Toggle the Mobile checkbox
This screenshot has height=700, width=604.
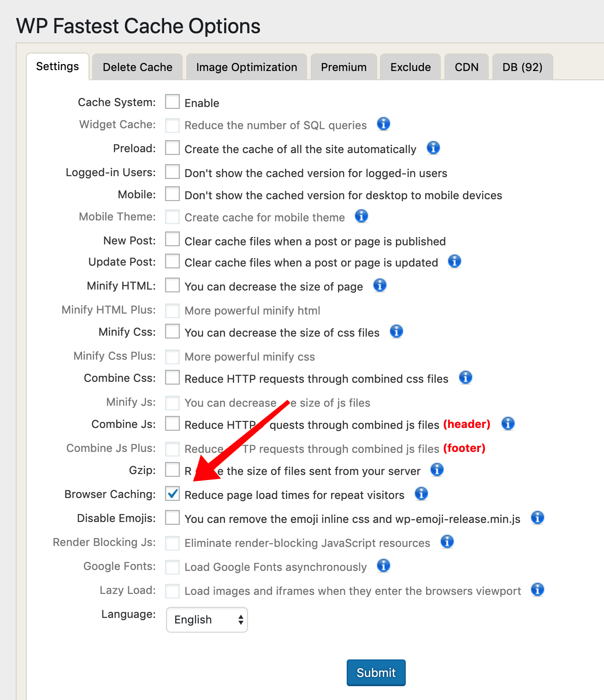pos(172,194)
